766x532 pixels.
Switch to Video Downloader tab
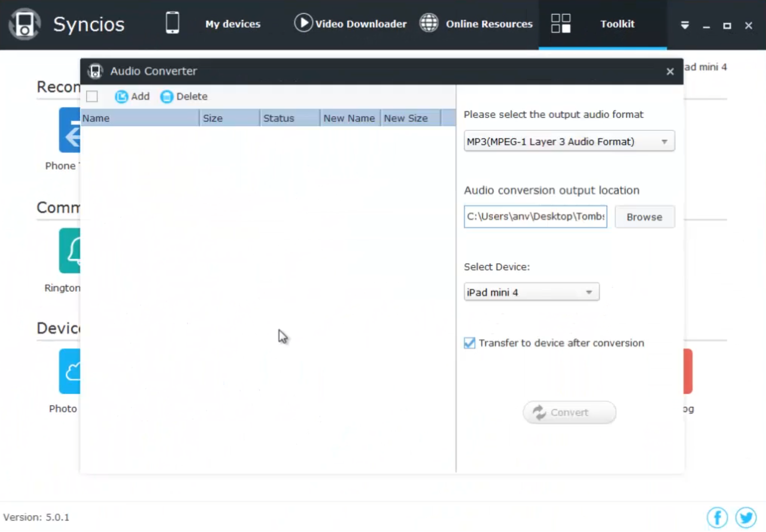(361, 24)
